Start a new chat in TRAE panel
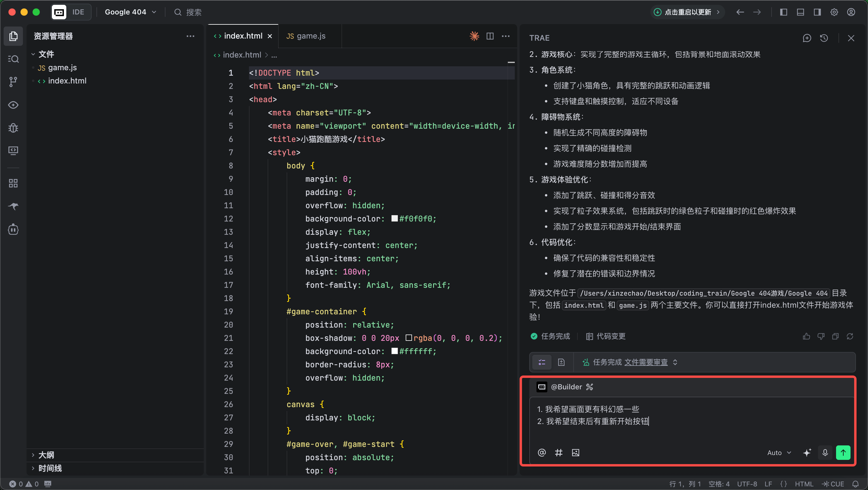 pos(807,38)
